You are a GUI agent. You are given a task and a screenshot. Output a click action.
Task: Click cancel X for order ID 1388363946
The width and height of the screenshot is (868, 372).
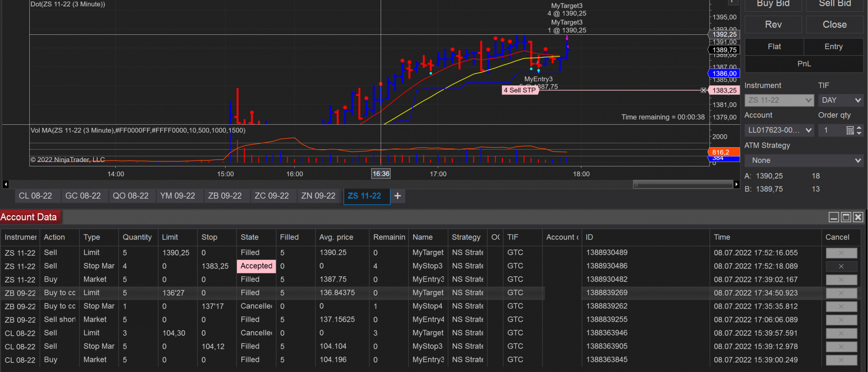click(841, 333)
